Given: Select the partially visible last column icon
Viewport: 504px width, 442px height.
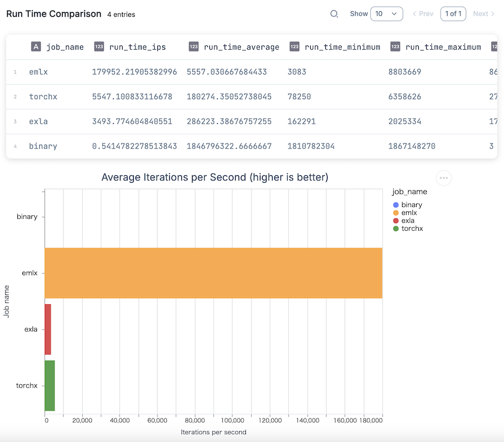Looking at the screenshot, I should [x=494, y=46].
